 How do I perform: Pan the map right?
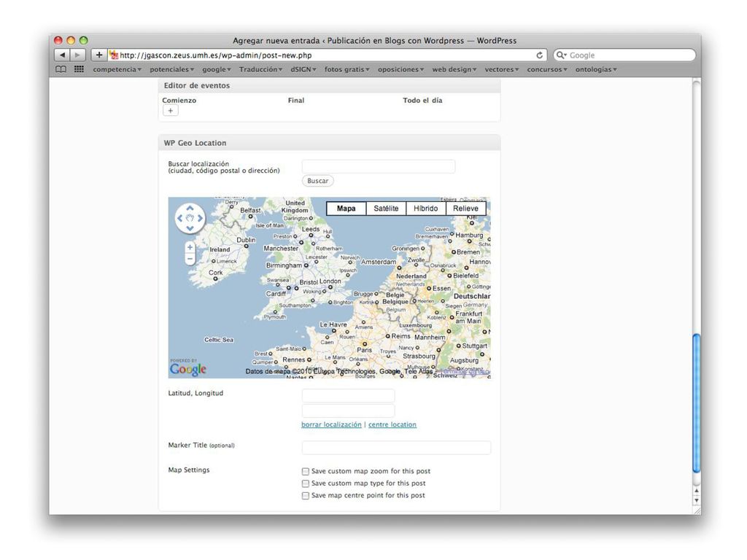[x=200, y=218]
